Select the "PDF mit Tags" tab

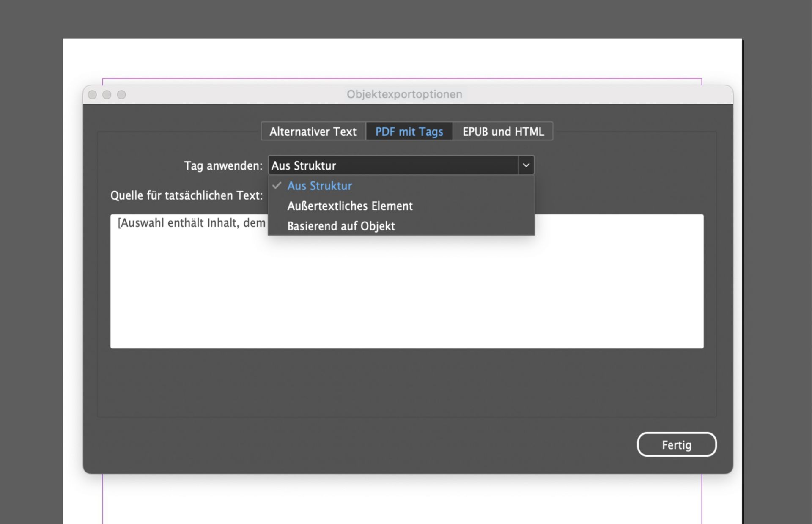tap(409, 132)
